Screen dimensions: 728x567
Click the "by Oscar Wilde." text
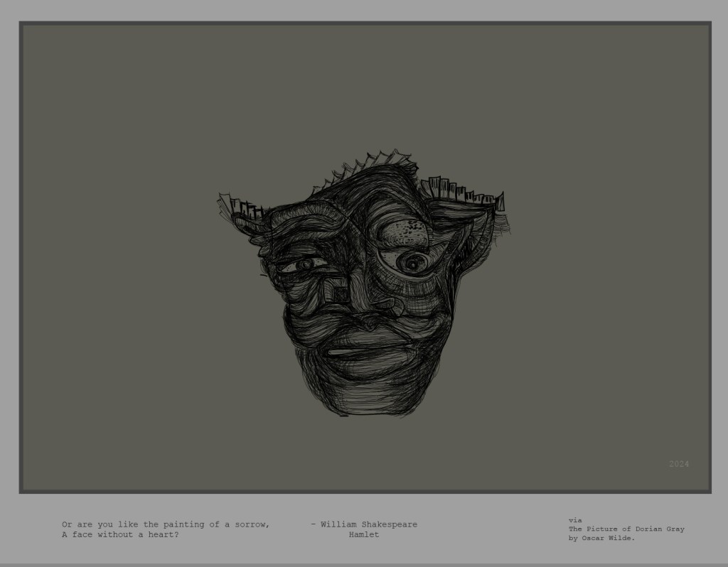point(601,538)
